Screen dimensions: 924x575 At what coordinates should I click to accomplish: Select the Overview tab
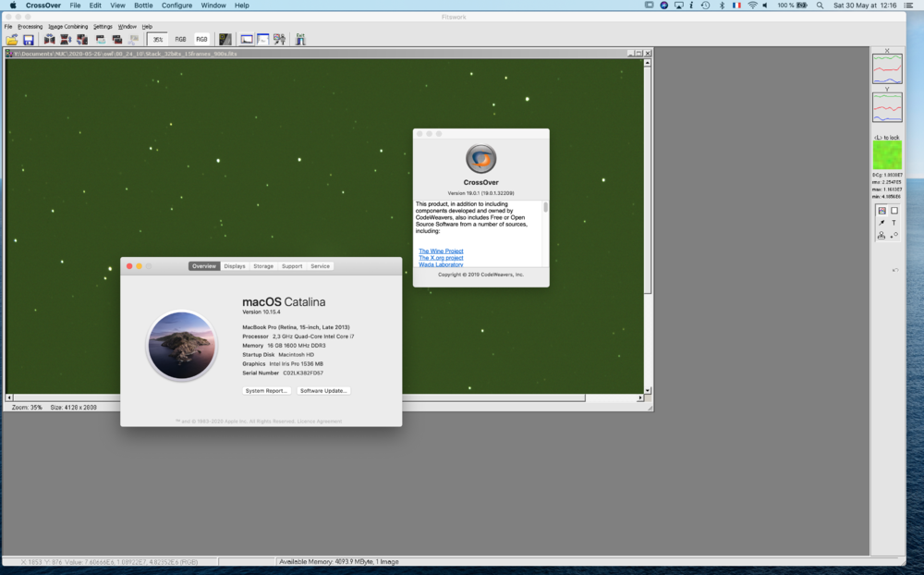pyautogui.click(x=204, y=266)
